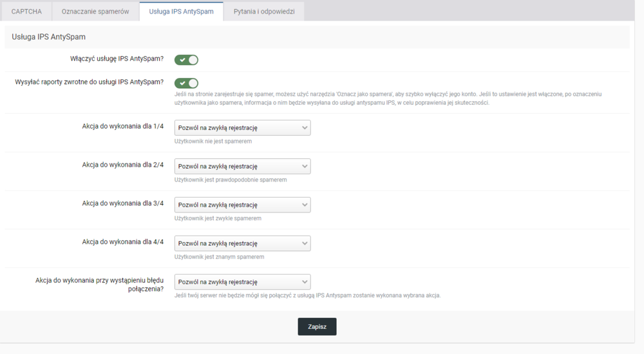Image resolution: width=644 pixels, height=354 pixels.
Task: Expand the Akcja do wykonania dla 2/4 dropdown
Action: point(242,167)
